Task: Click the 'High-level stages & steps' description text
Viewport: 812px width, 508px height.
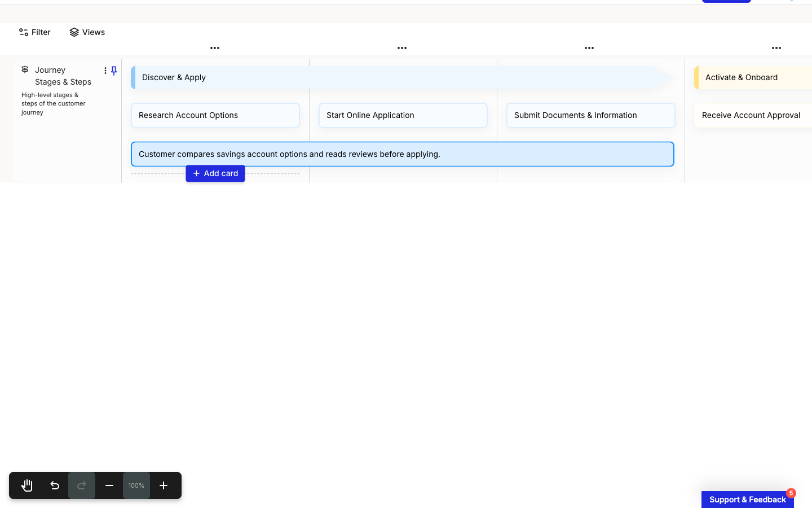Action: point(54,104)
